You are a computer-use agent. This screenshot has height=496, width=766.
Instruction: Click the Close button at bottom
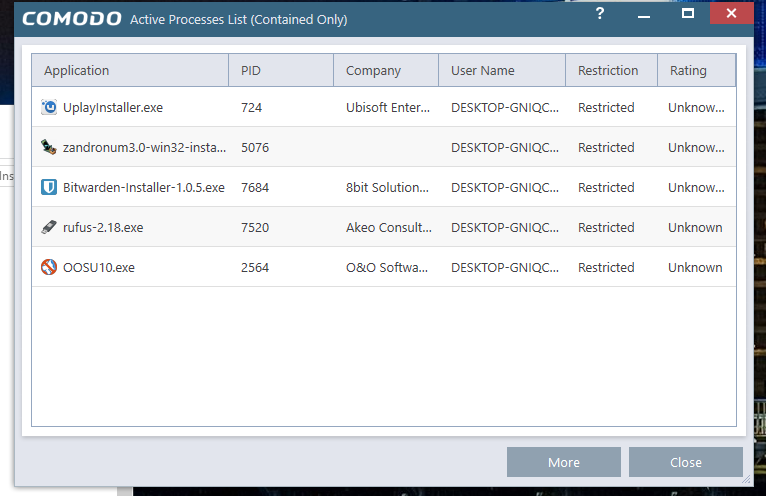pyautogui.click(x=686, y=462)
